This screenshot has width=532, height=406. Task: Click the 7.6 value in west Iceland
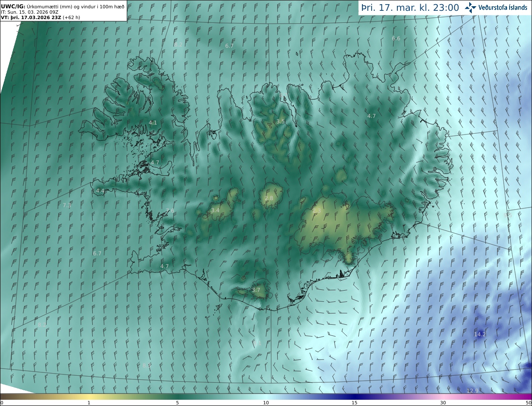(170, 211)
